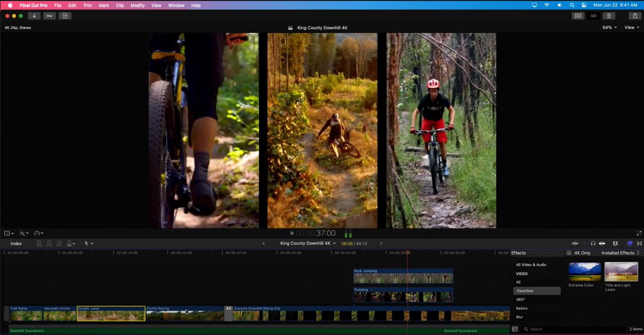Screen dimensions: 644x335
Task: Select the 360° effects category
Action: (x=520, y=299)
